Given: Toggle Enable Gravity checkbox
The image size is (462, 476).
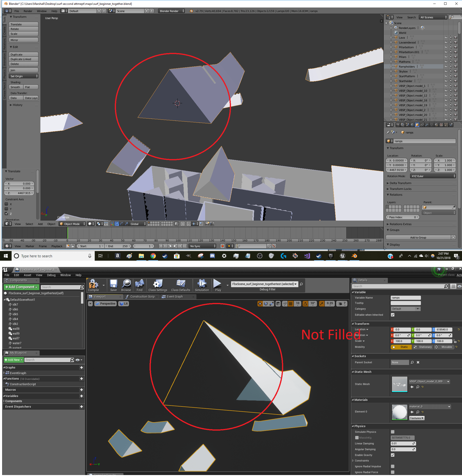Looking at the screenshot, I should point(393,455).
